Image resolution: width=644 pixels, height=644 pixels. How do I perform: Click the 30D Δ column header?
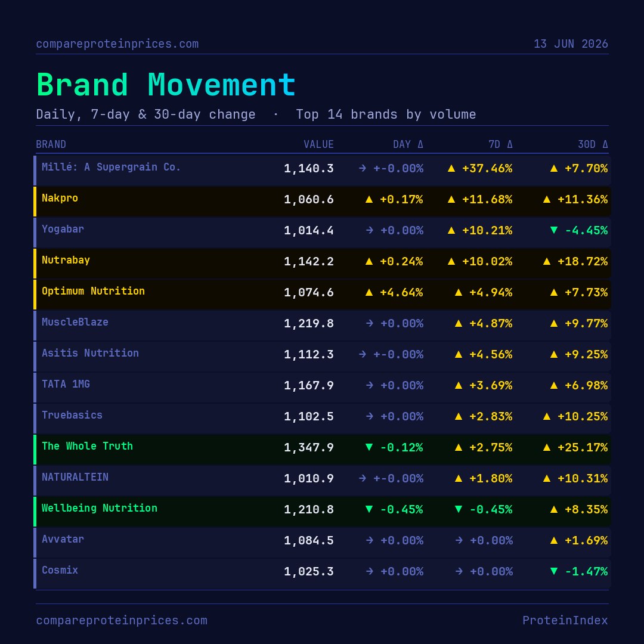[x=593, y=144]
